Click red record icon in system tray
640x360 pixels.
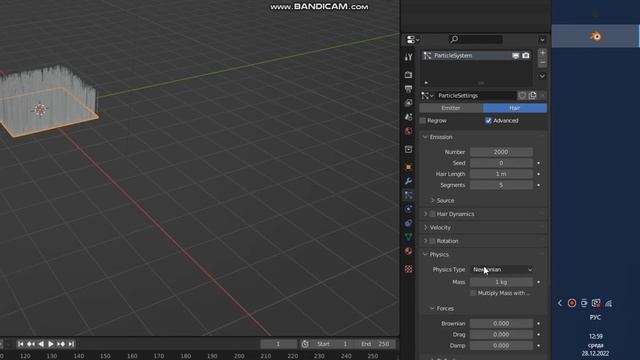tap(572, 303)
